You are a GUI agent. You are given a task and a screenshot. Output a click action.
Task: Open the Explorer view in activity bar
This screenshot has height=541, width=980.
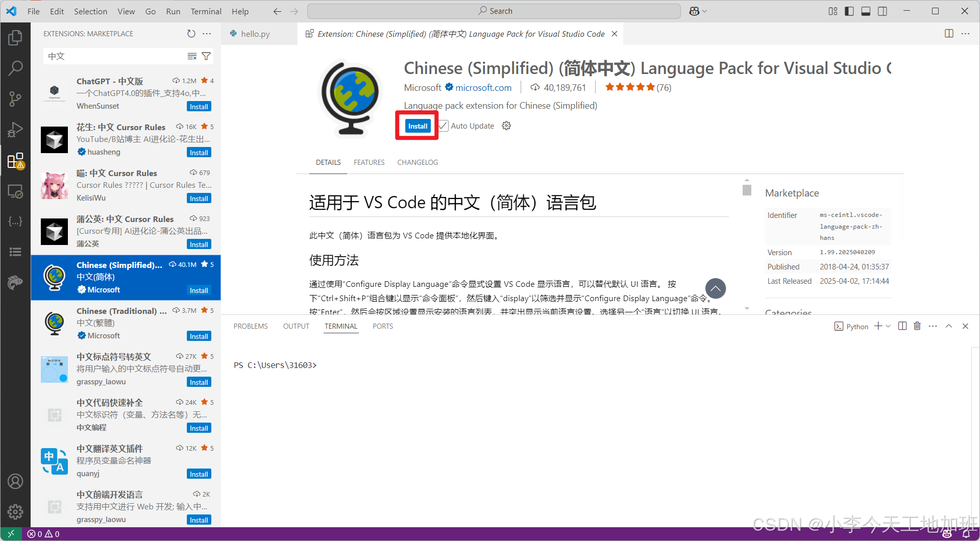(15, 37)
